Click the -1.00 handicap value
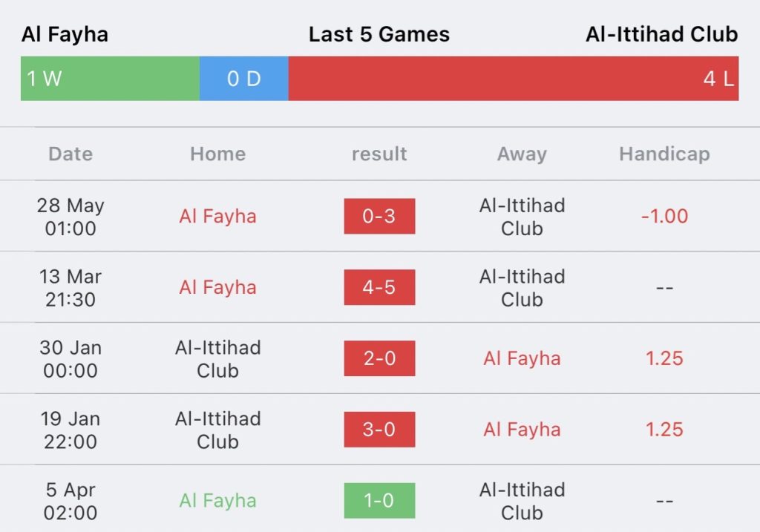Image resolution: width=760 pixels, height=532 pixels. pyautogui.click(x=664, y=217)
